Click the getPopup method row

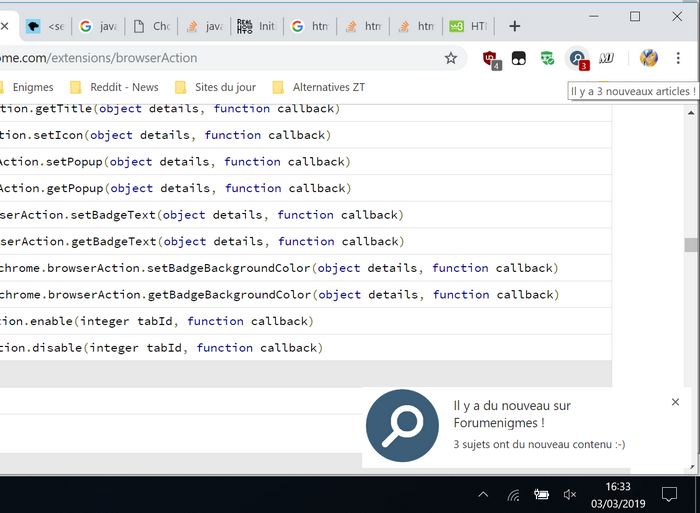pyautogui.click(x=305, y=188)
